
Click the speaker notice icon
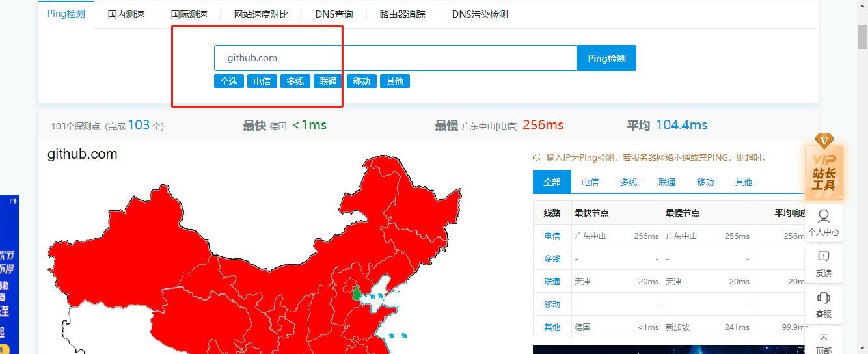[537, 157]
